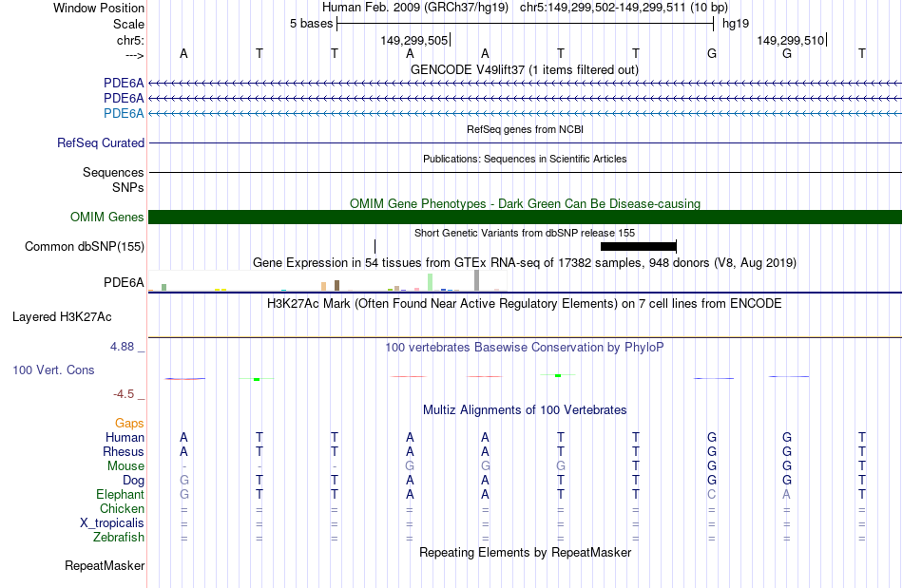Click the Human Feb. 2009 (GRCh37/hg19) assembly title
This screenshot has width=903, height=588.
415,8
